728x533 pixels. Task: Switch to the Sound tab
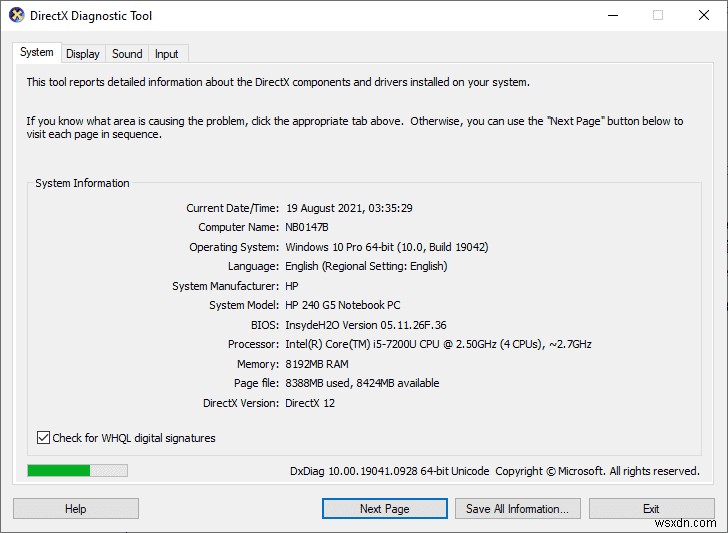tap(127, 54)
